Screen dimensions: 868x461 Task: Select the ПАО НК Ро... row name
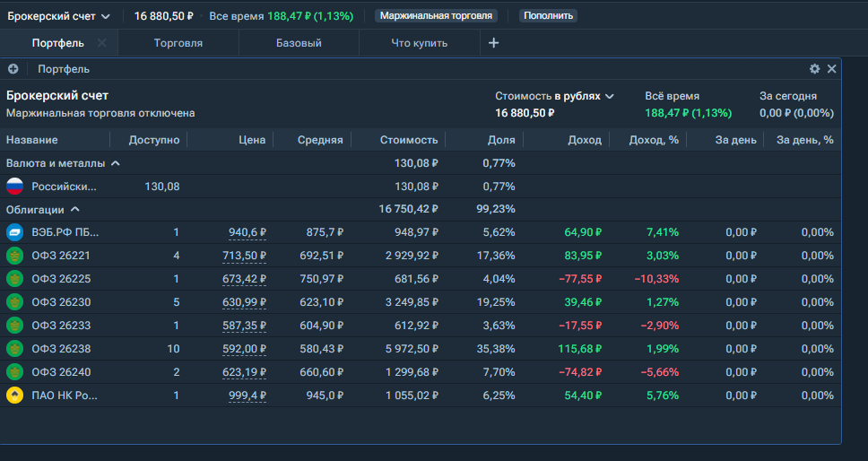click(65, 396)
